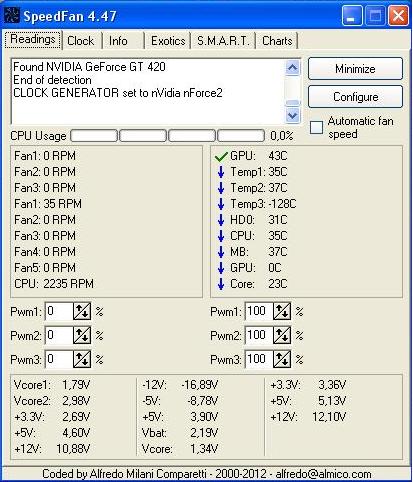Click 'CLOCK GENERATOR set to nVidia nForce2' line
Image resolution: width=413 pixels, height=482 pixels.
click(x=118, y=93)
